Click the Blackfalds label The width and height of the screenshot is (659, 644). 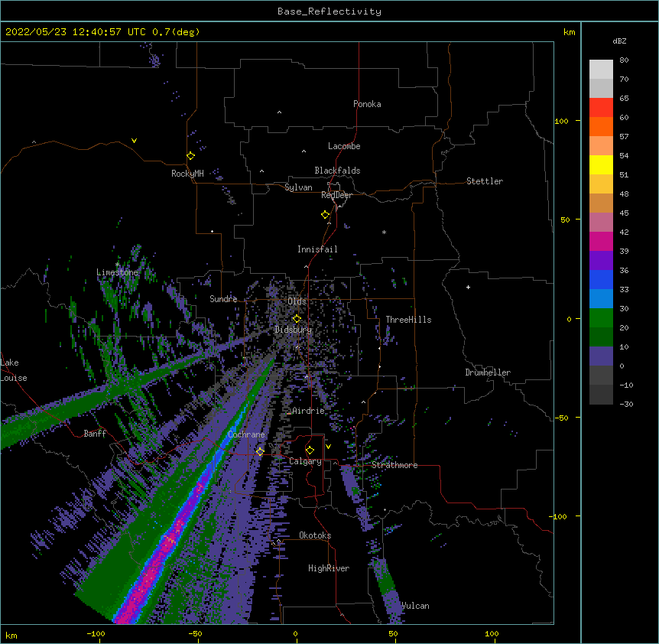click(x=337, y=171)
